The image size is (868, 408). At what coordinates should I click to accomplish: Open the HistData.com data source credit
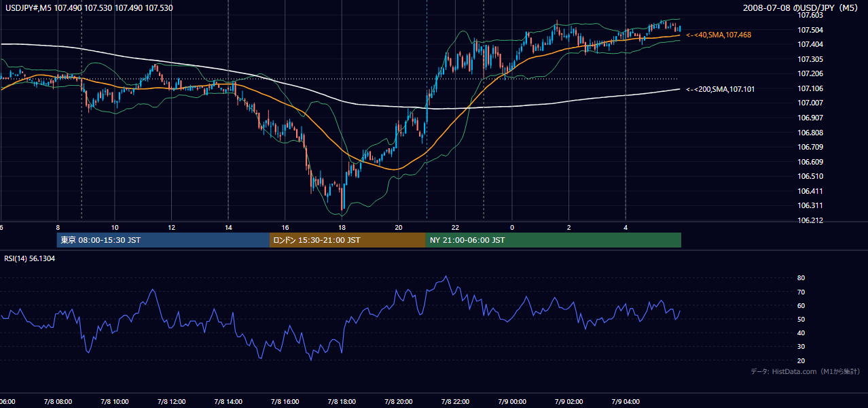[x=805, y=371]
